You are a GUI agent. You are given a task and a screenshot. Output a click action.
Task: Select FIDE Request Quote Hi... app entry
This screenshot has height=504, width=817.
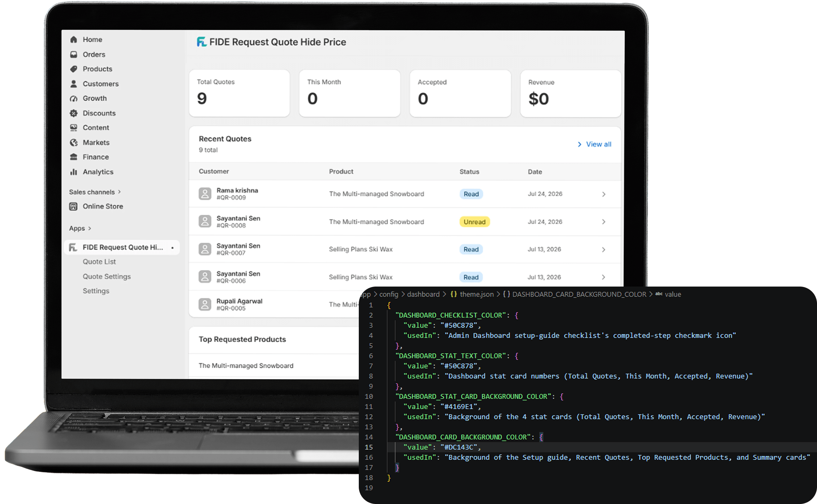[x=122, y=247]
